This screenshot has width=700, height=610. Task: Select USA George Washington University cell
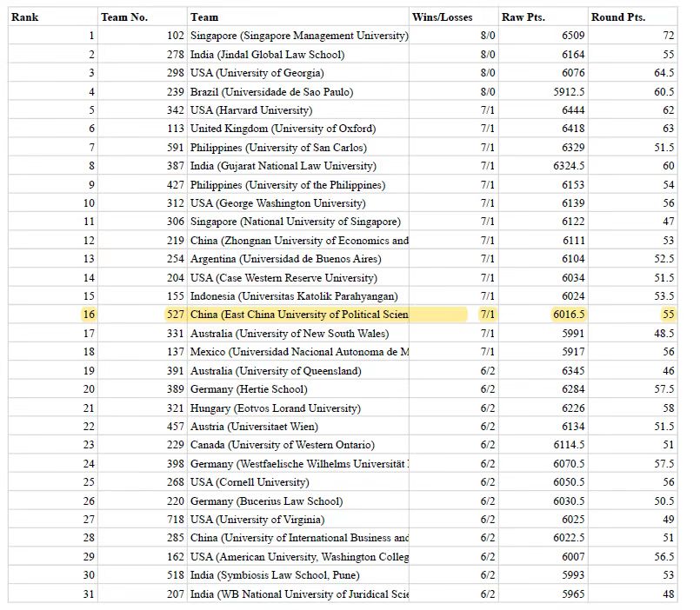(x=297, y=203)
